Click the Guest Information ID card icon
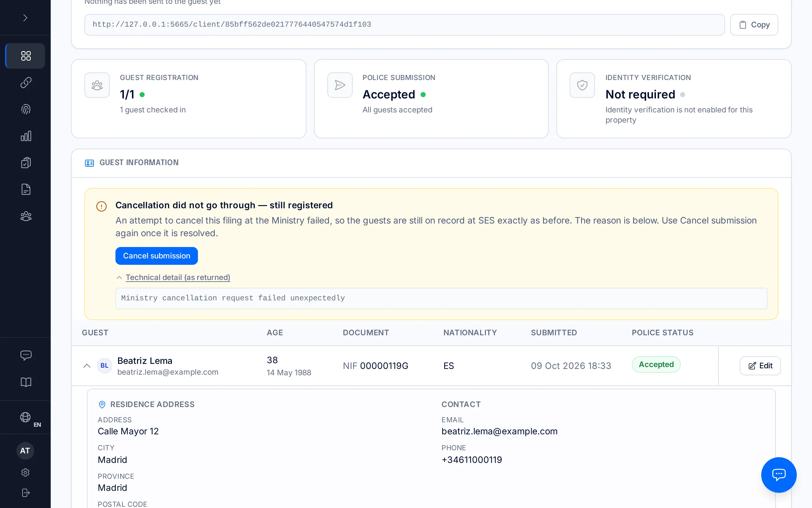 click(x=89, y=163)
